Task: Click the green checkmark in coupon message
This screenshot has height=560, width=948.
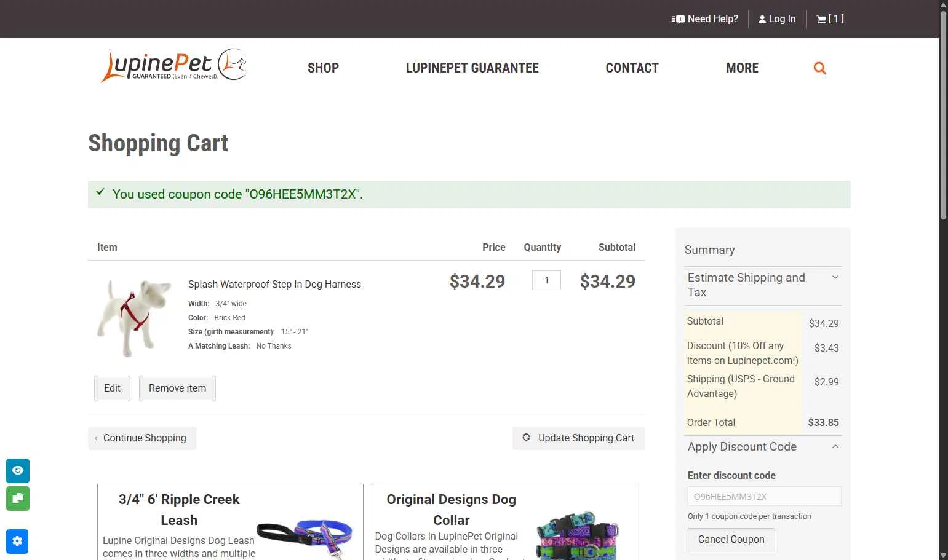Action: pos(100,192)
